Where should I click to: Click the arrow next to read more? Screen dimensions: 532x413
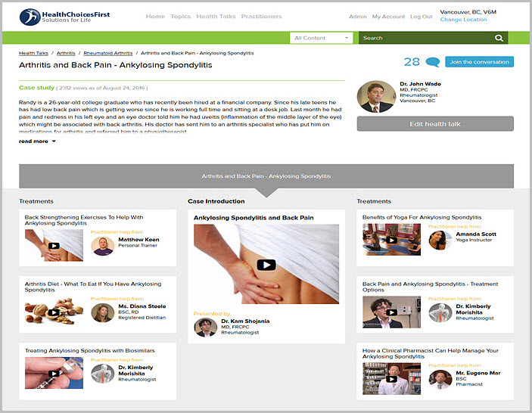[x=54, y=141]
